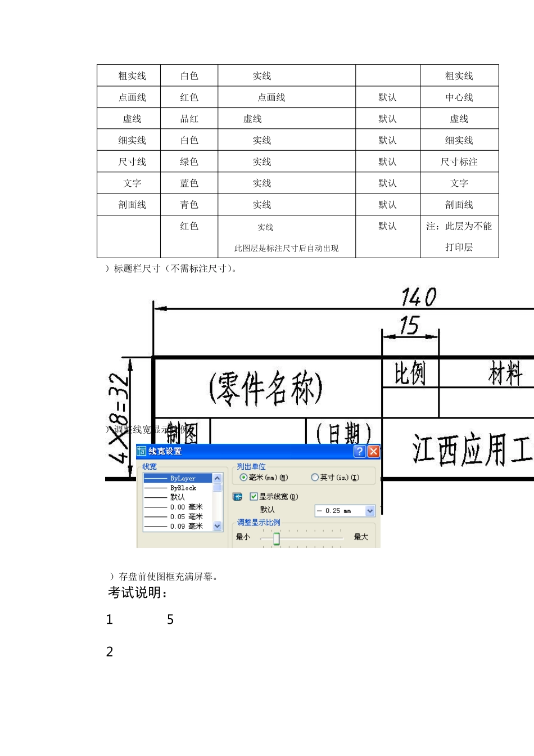Toggle the 显示线宽 checkbox

pos(254,497)
